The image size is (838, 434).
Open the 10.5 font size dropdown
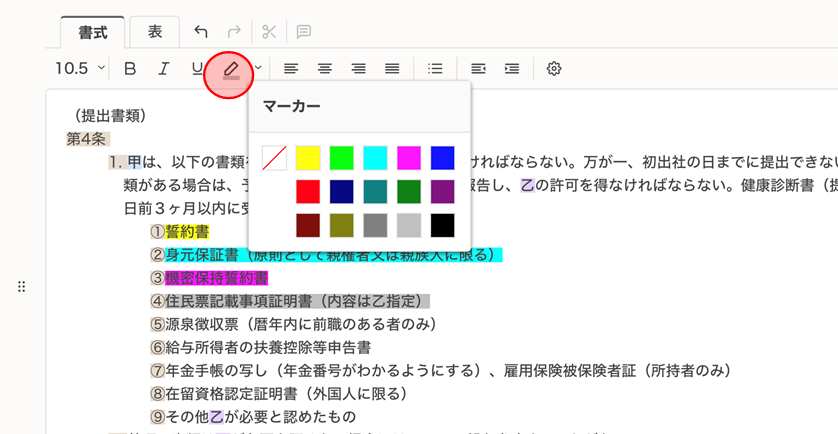80,69
